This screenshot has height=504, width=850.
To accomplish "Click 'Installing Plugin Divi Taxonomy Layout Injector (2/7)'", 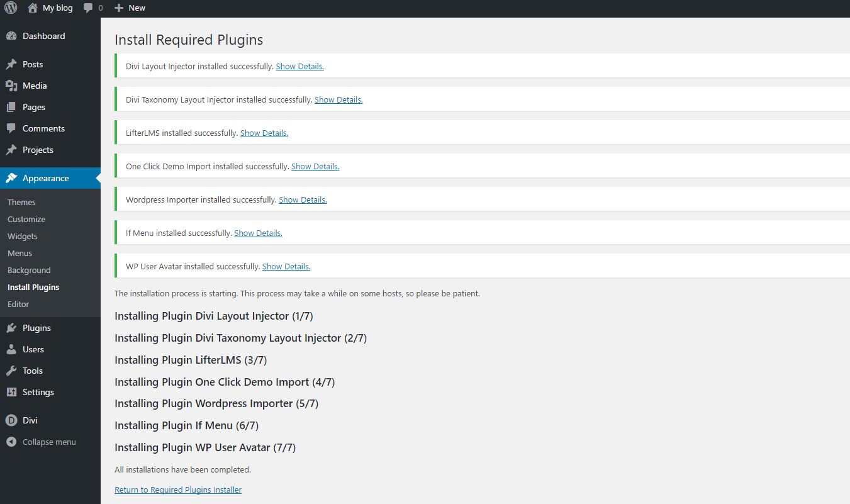I will coord(240,338).
